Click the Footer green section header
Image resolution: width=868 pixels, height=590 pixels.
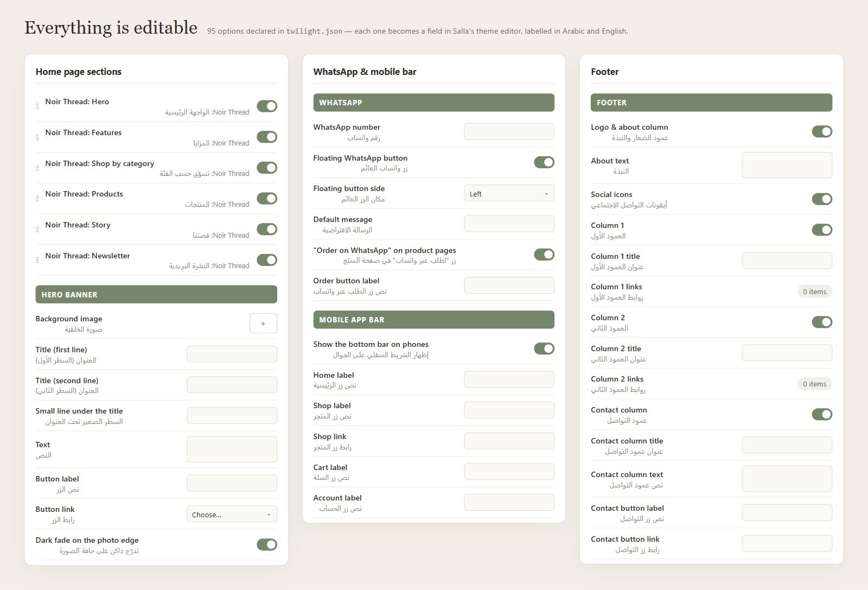(x=711, y=103)
